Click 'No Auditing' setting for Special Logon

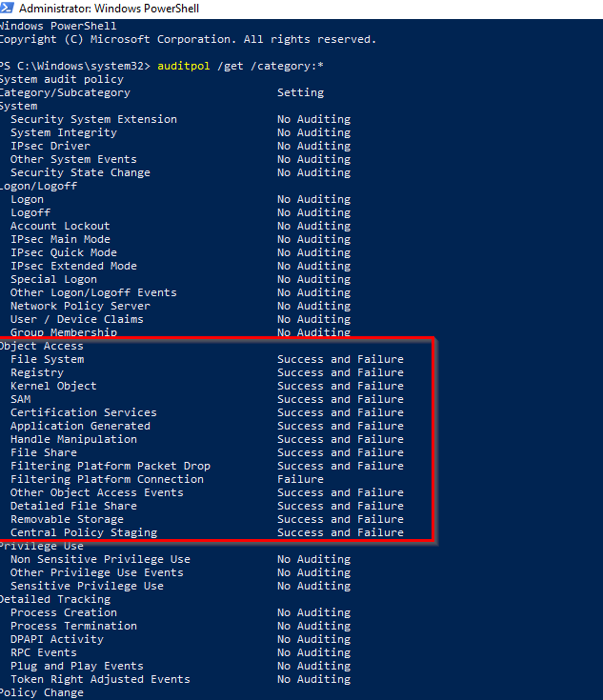314,279
